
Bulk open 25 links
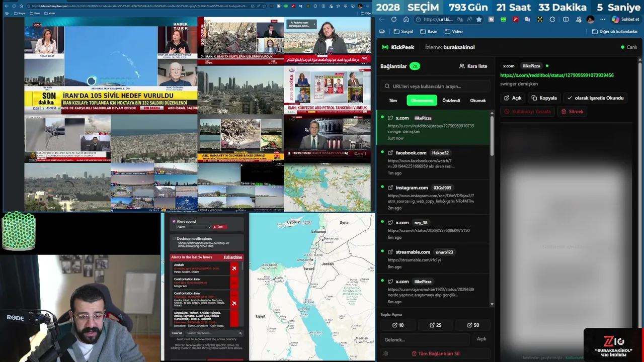(x=435, y=325)
